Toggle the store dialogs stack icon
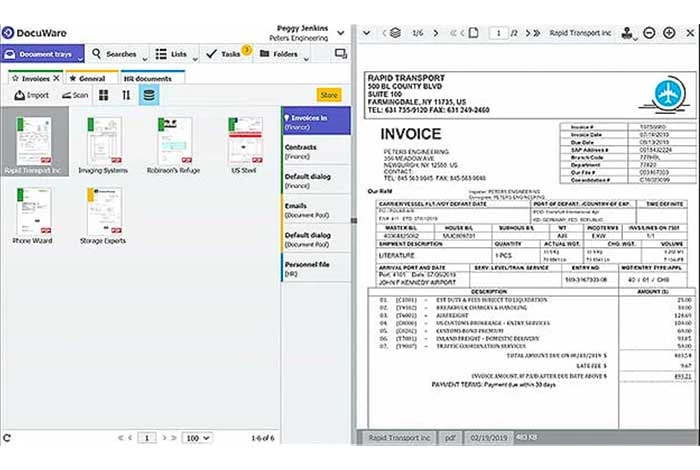The width and height of the screenshot is (700, 470). [149, 95]
